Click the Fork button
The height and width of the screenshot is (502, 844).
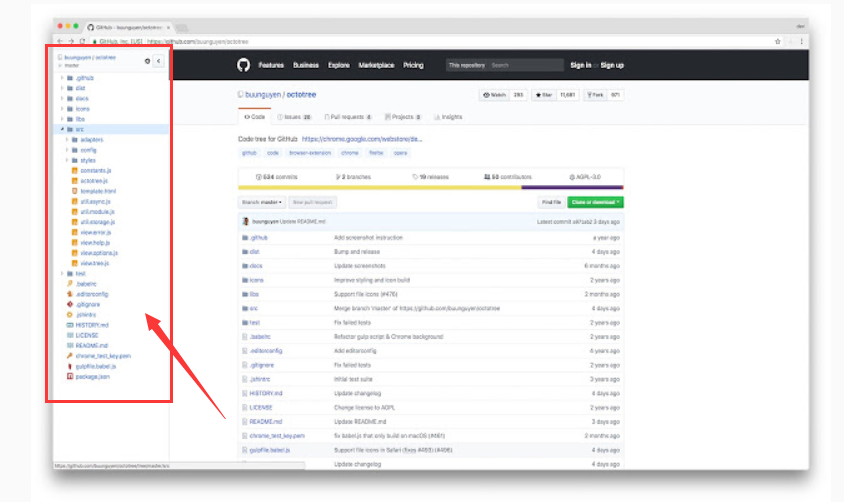596,95
